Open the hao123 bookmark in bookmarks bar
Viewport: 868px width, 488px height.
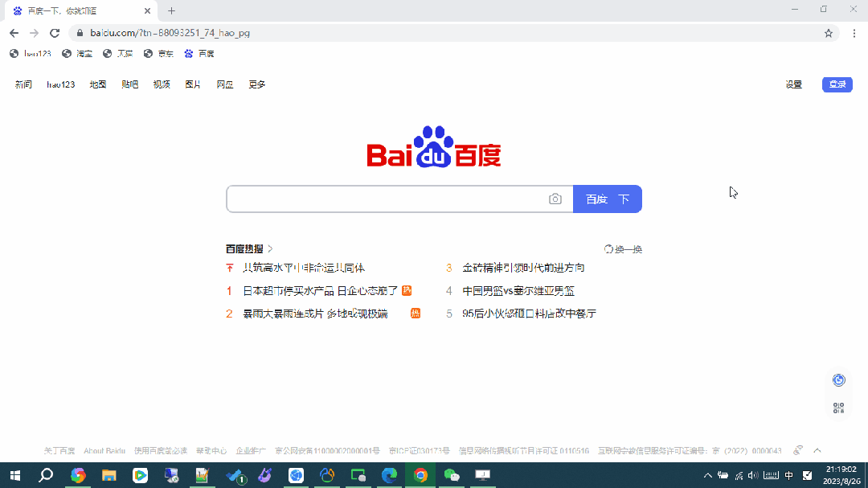pyautogui.click(x=31, y=54)
